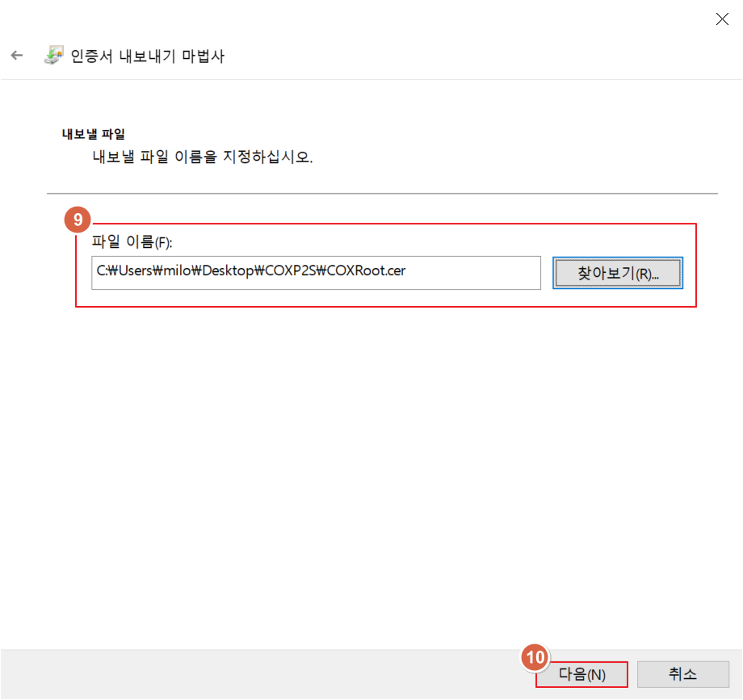Click the 내보낼 파일 이름을 지정하십시오 instruction

tap(203, 157)
